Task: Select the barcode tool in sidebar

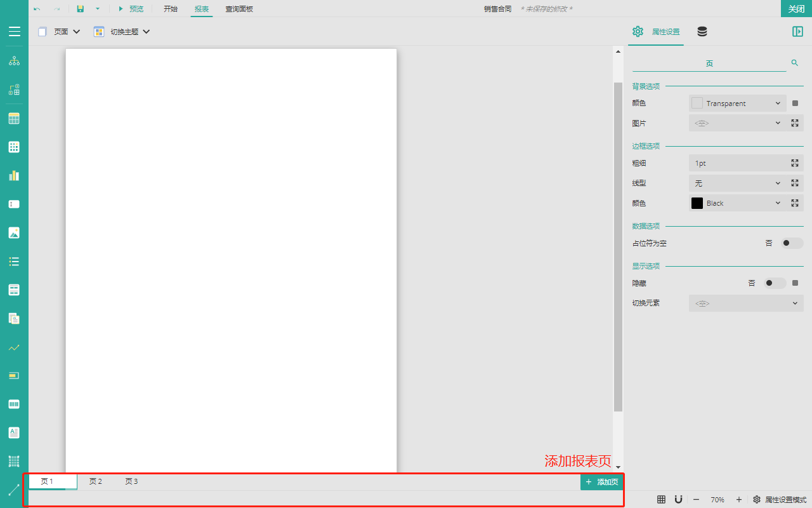Action: [14, 404]
